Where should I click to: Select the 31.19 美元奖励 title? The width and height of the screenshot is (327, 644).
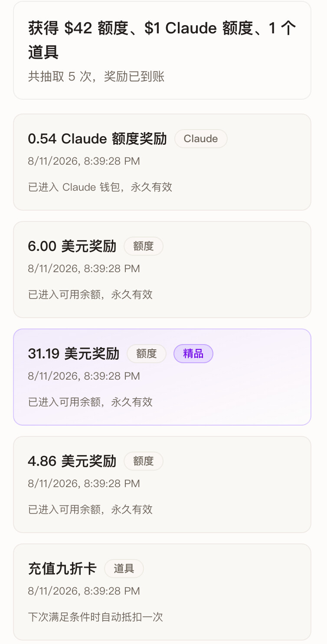[x=74, y=354]
